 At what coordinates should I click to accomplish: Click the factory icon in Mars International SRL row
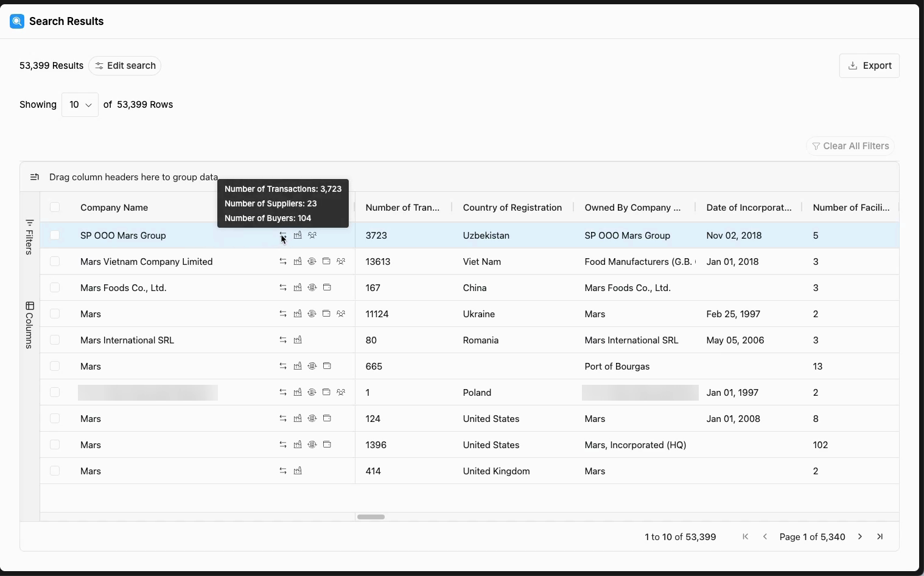(298, 340)
